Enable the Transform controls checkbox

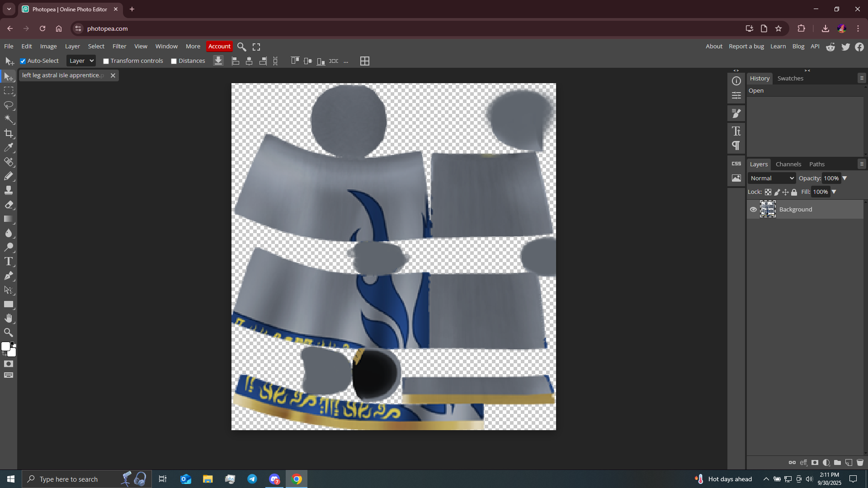coord(106,61)
